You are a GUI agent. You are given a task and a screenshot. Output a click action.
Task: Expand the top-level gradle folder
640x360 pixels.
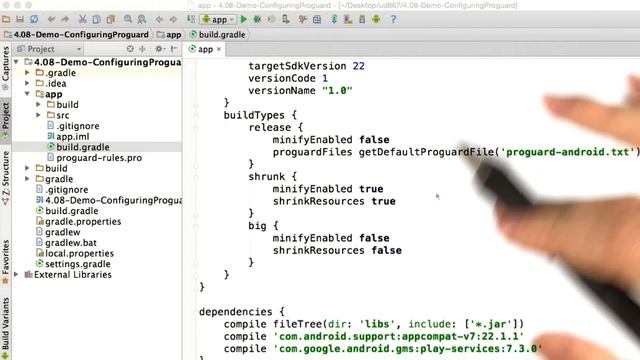(x=27, y=179)
